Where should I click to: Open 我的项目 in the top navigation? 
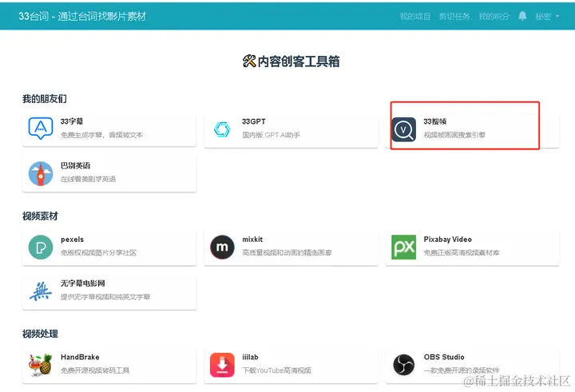[415, 17]
